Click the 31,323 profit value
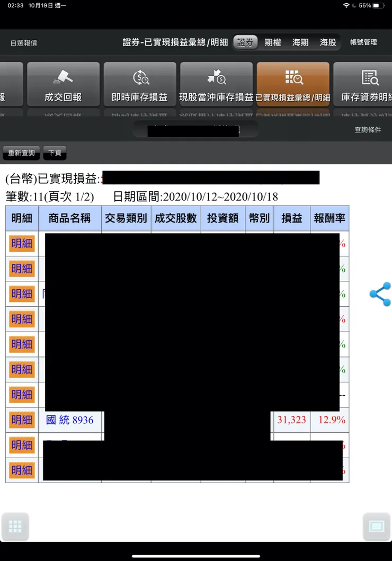Image resolution: width=392 pixels, height=561 pixels. (x=291, y=420)
